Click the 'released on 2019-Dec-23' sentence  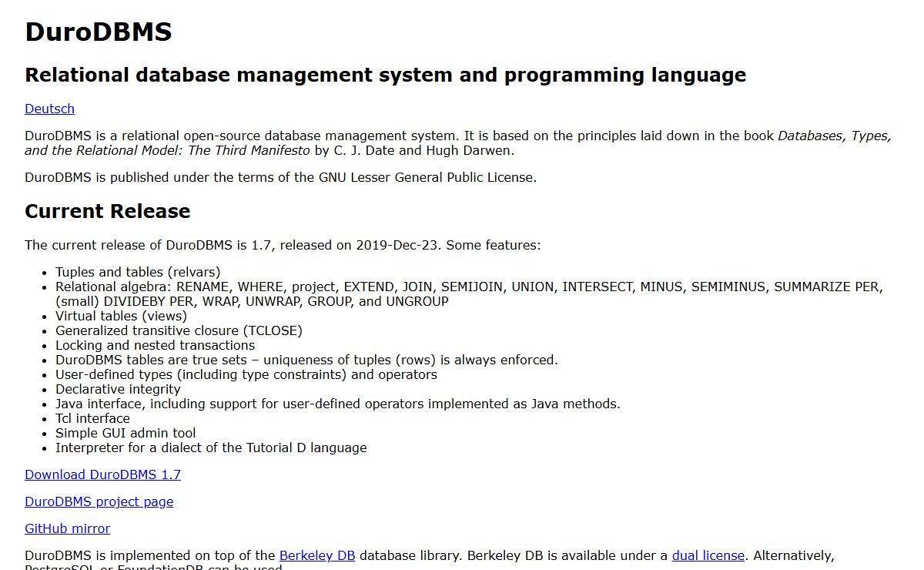pyautogui.click(x=283, y=245)
